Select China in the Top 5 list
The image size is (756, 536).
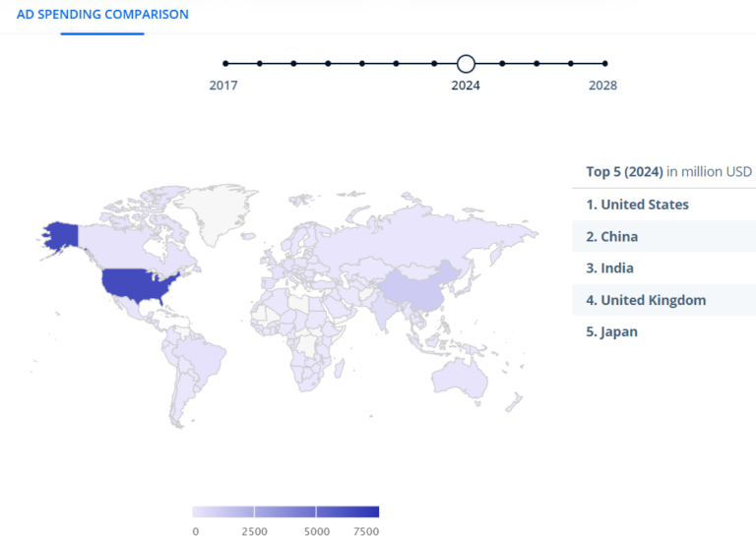(x=611, y=236)
